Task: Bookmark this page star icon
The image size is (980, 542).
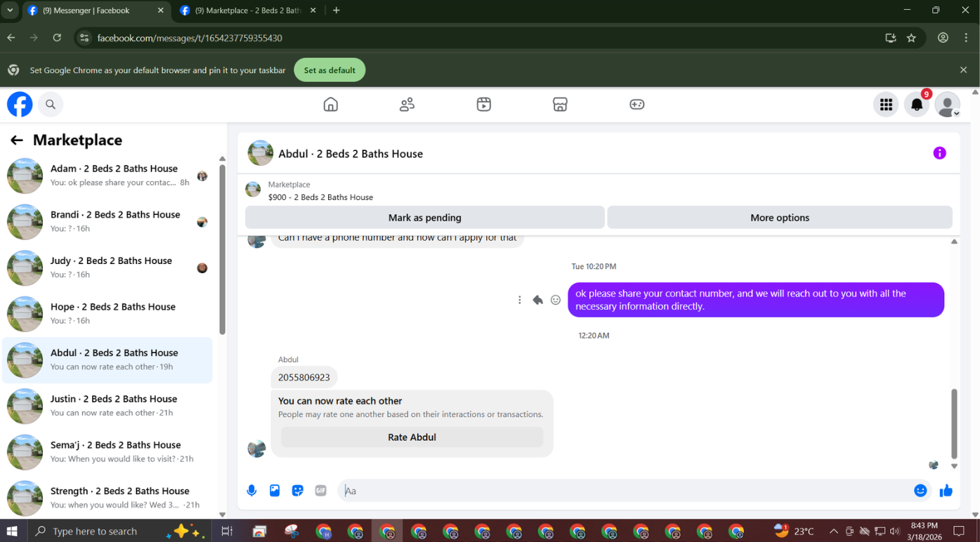Action: click(912, 38)
